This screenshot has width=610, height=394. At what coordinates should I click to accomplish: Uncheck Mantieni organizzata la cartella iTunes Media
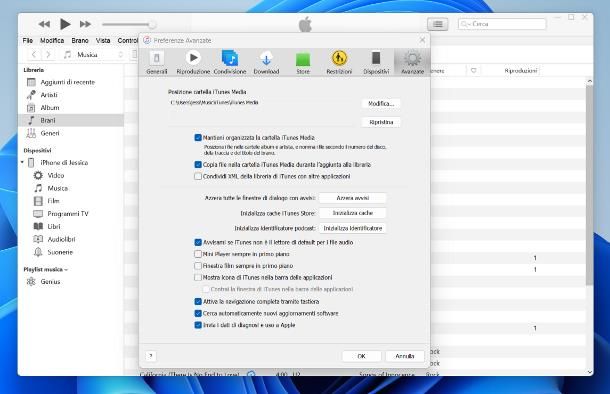pos(198,138)
